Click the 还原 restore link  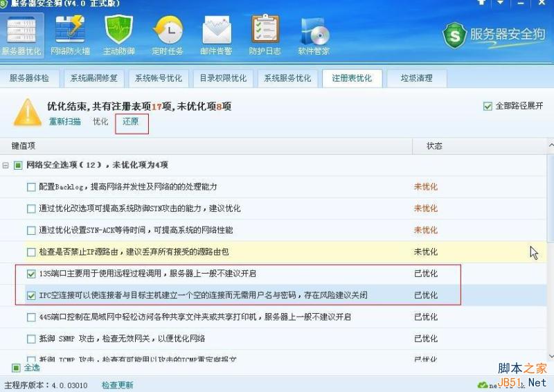130,122
